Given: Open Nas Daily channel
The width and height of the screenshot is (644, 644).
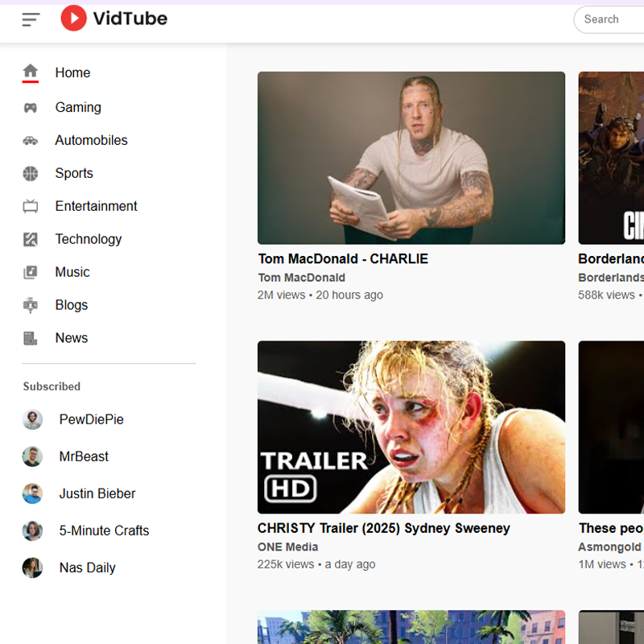Looking at the screenshot, I should pyautogui.click(x=32, y=568).
